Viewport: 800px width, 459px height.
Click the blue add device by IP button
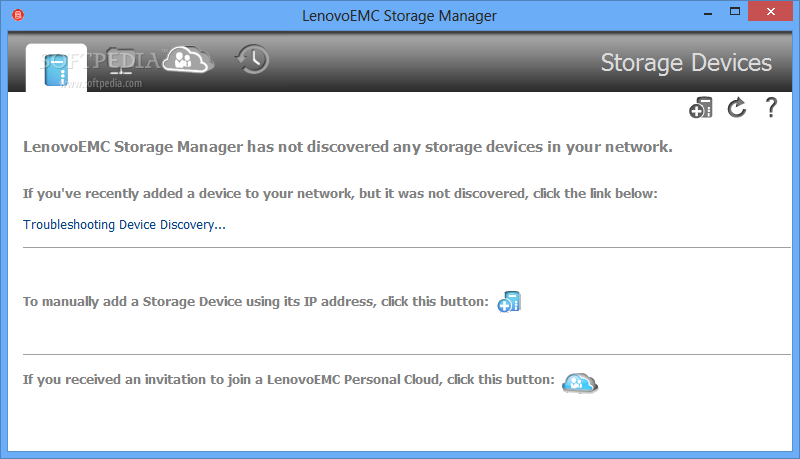(x=509, y=301)
